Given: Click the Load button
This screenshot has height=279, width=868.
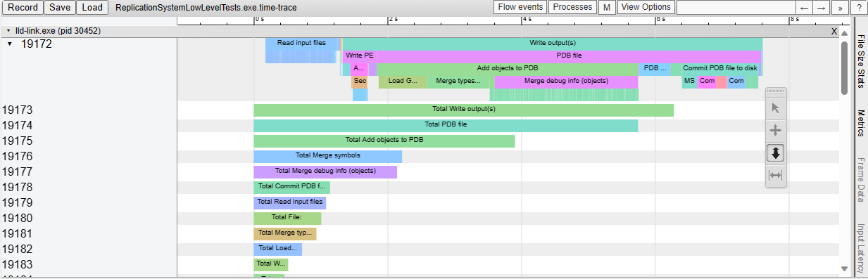Looking at the screenshot, I should pyautogui.click(x=92, y=7).
